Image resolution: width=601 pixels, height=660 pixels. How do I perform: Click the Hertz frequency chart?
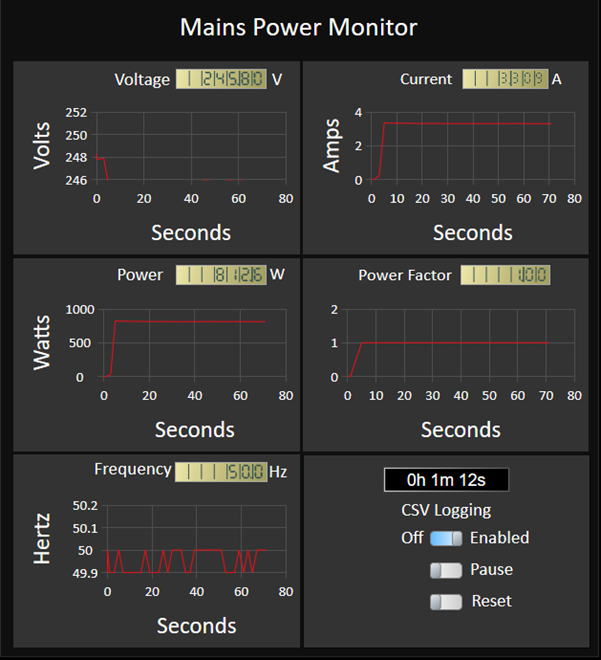point(197,539)
